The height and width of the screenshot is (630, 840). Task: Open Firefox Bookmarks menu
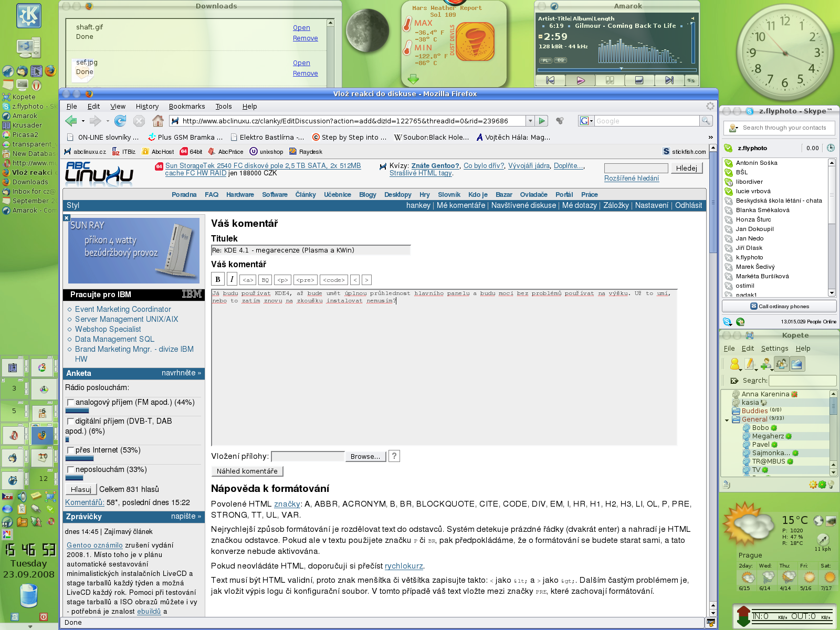(x=186, y=107)
